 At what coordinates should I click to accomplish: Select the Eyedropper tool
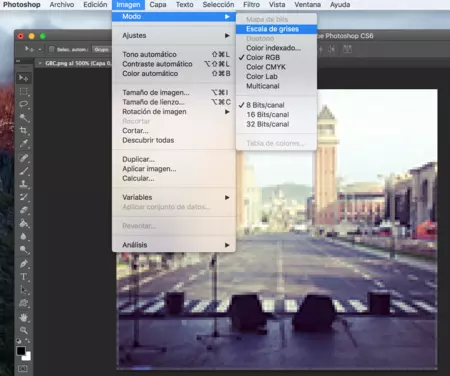(x=23, y=144)
